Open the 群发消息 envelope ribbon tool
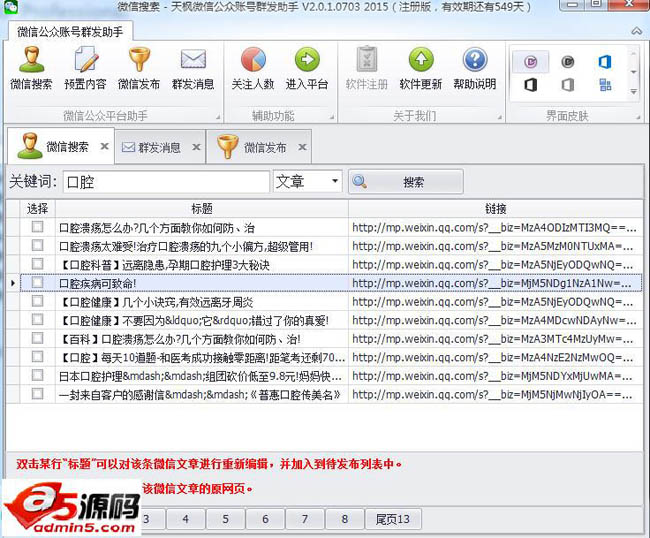This screenshot has width=650, height=538. [x=193, y=68]
